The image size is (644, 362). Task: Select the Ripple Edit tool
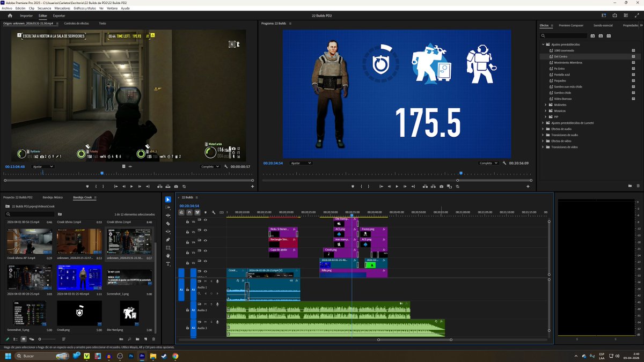coord(168,216)
